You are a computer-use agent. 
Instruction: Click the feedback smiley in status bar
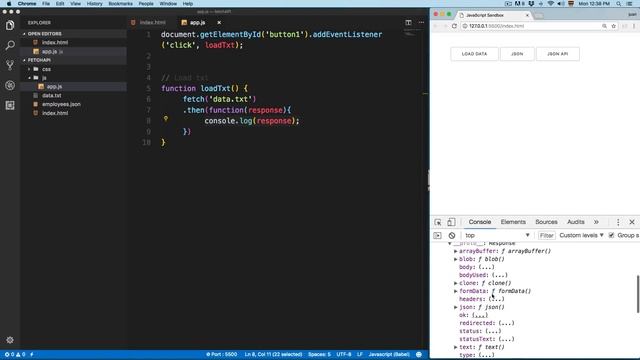coord(419,354)
